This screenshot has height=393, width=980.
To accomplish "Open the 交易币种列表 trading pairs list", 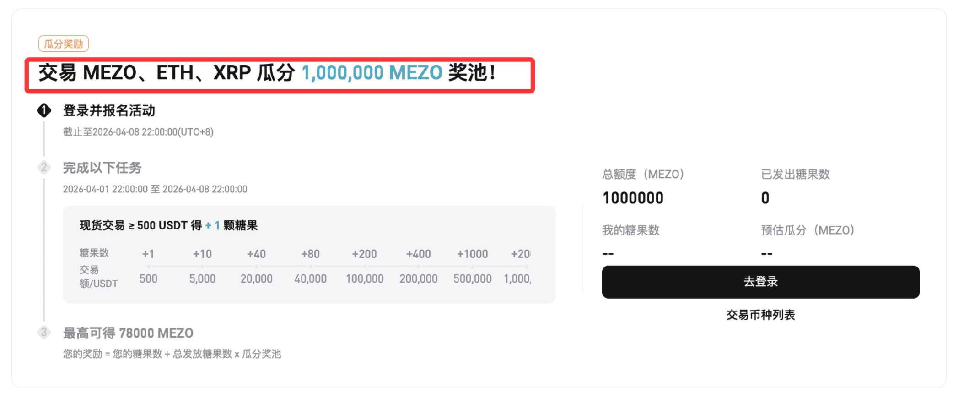I will (760, 315).
